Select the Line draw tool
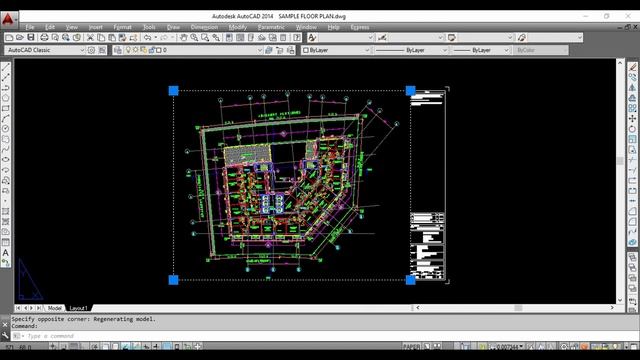 [x=6, y=67]
